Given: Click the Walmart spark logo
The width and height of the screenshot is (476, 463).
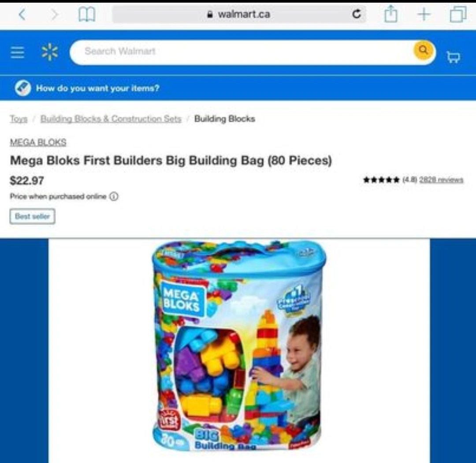Looking at the screenshot, I should [50, 52].
